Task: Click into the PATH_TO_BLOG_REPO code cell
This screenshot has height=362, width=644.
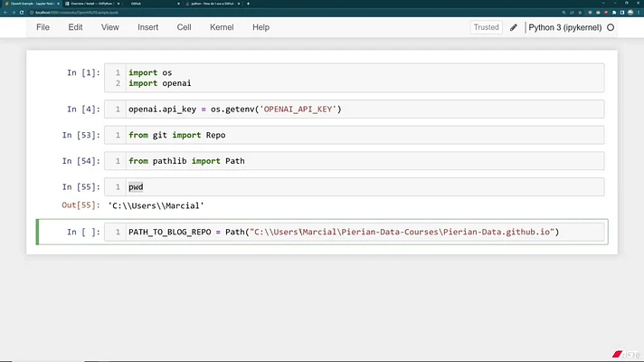Action: (x=354, y=233)
